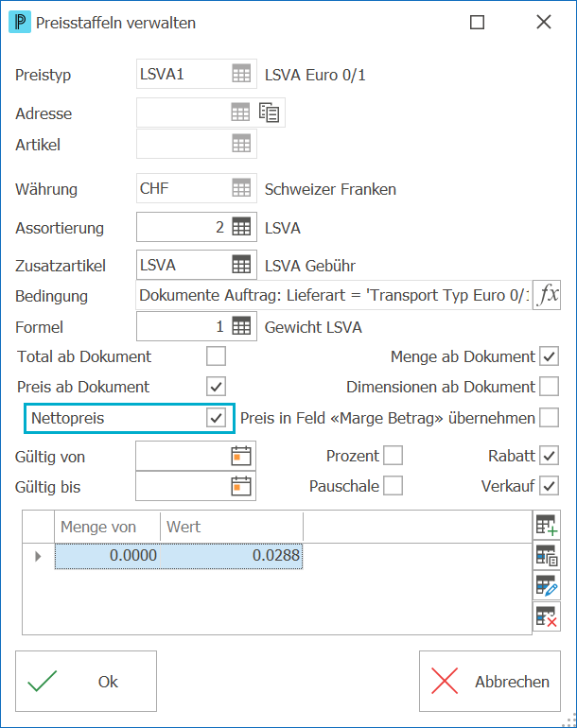This screenshot has width=577, height=728.
Task: Enable the Dimensionen ab Dokument checkbox
Action: pyautogui.click(x=550, y=387)
